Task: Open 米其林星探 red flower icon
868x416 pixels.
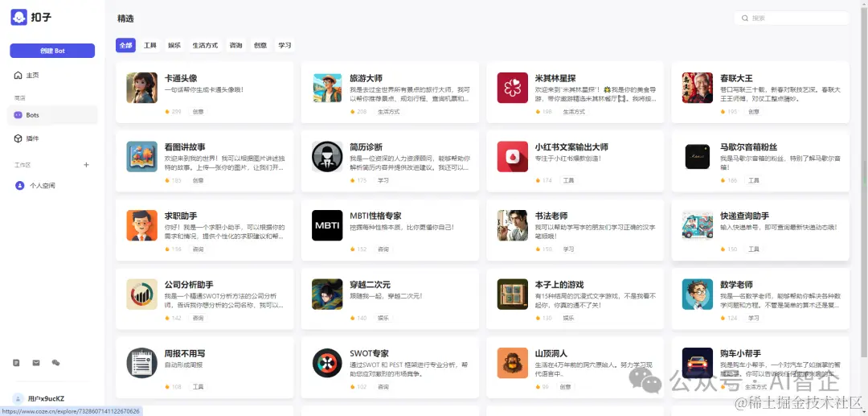Action: (x=513, y=88)
